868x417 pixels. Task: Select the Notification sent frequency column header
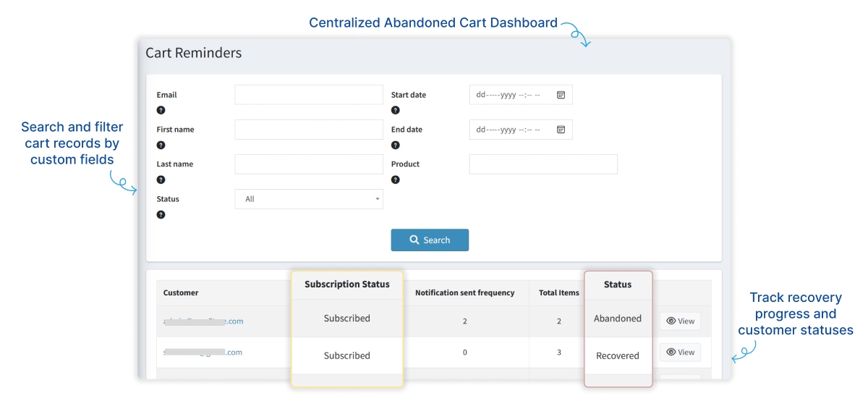[464, 292]
